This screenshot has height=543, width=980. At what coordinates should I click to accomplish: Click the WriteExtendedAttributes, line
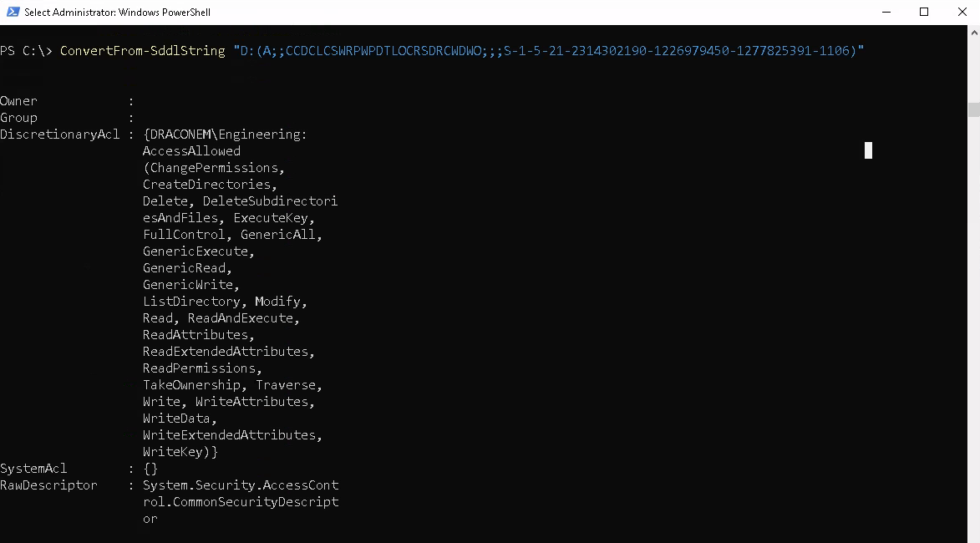click(x=232, y=435)
